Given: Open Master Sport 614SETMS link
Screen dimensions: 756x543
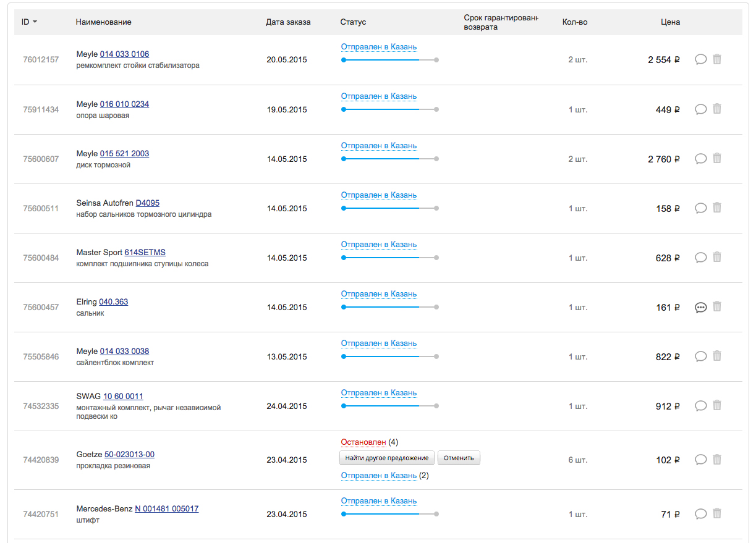Looking at the screenshot, I should point(145,252).
